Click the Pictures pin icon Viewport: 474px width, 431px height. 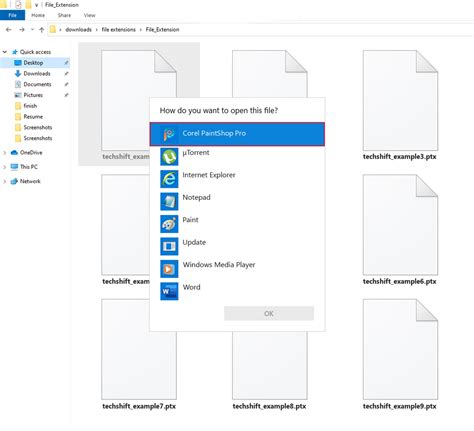tap(66, 95)
